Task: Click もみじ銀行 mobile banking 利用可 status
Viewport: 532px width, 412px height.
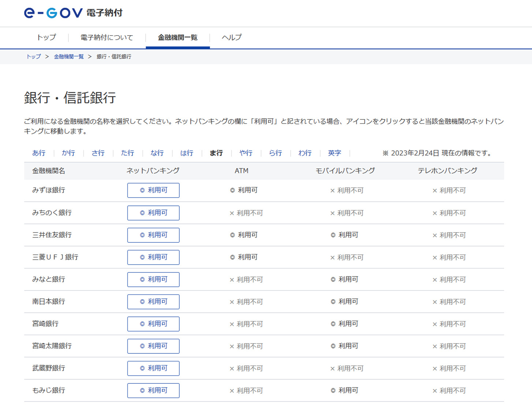Action: [x=344, y=391]
